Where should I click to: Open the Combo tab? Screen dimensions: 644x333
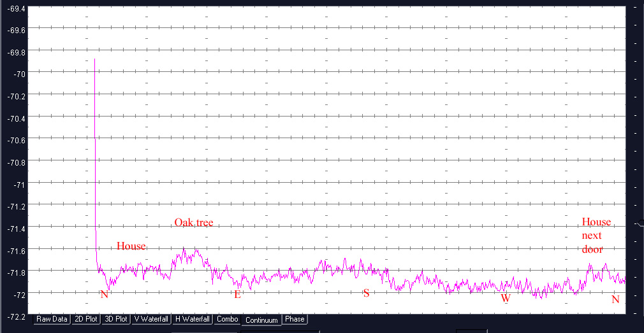(228, 319)
